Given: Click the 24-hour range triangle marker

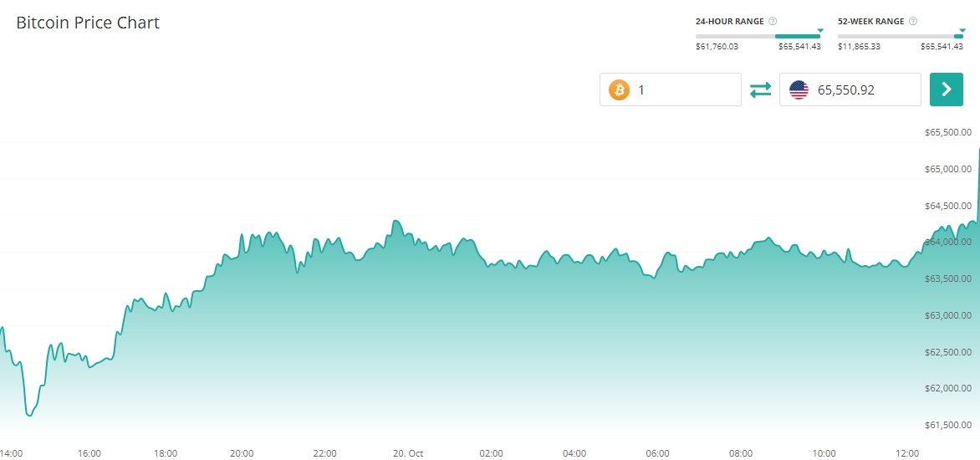Looking at the screenshot, I should (820, 30).
